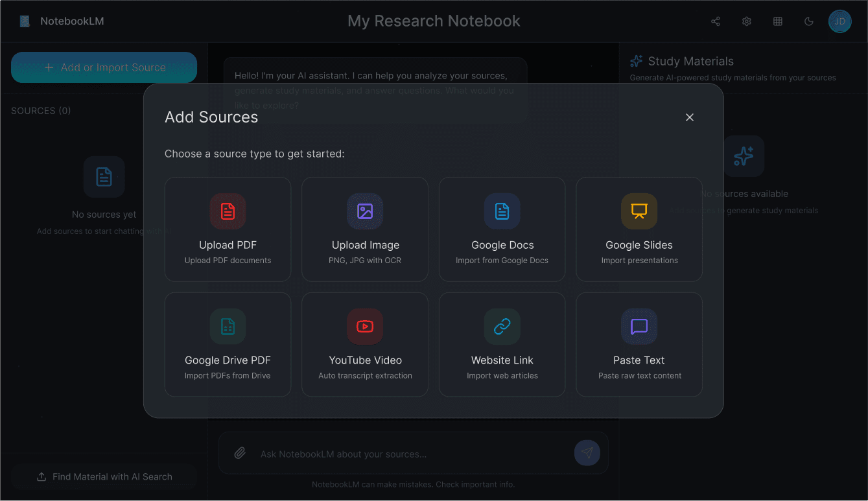Click the Website Link label
Screen dimensions: 868x501
(x=502, y=360)
